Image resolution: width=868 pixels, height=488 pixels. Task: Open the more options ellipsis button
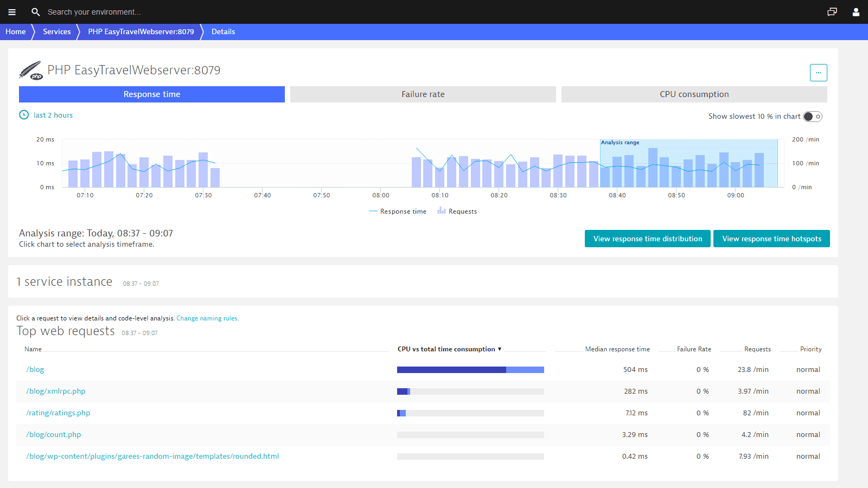[819, 73]
